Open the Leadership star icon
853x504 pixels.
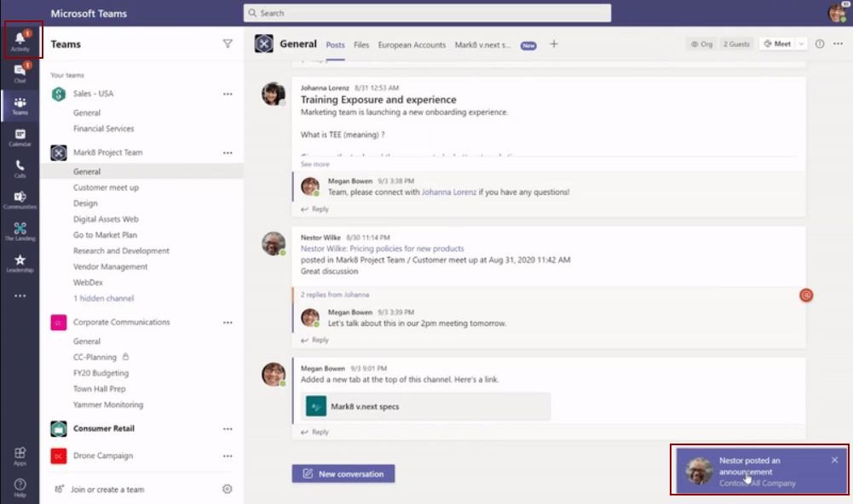[20, 262]
